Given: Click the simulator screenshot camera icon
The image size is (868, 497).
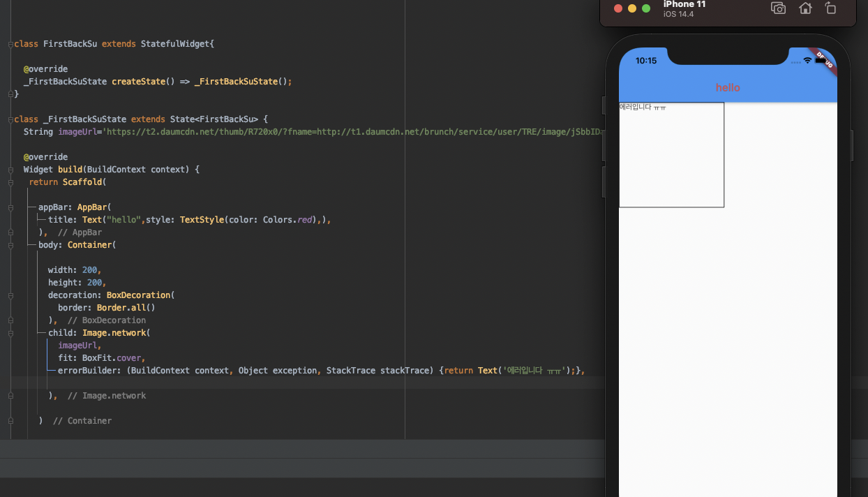Looking at the screenshot, I should click(778, 8).
